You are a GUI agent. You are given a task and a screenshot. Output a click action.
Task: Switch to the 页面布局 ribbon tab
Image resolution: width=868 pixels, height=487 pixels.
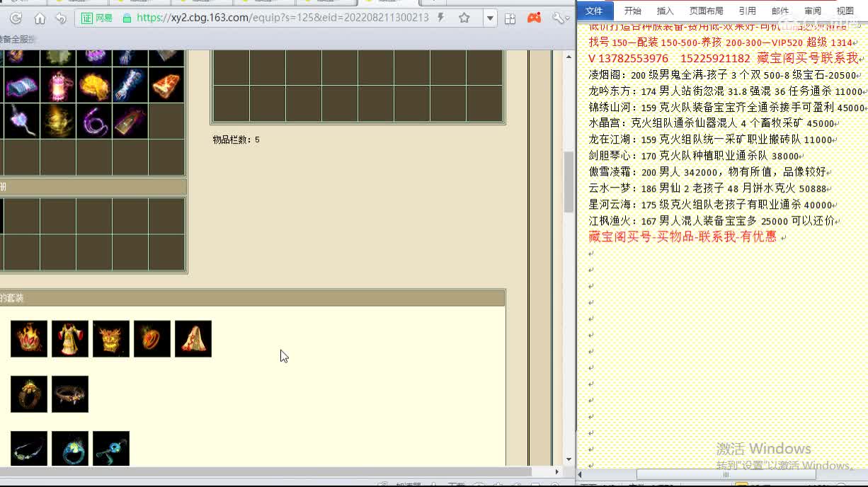pos(707,11)
